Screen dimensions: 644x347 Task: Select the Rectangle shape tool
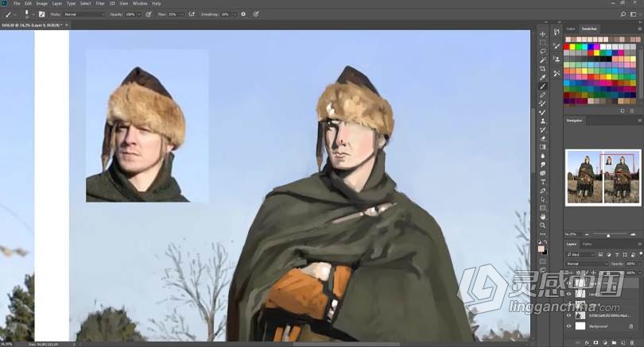point(542,208)
